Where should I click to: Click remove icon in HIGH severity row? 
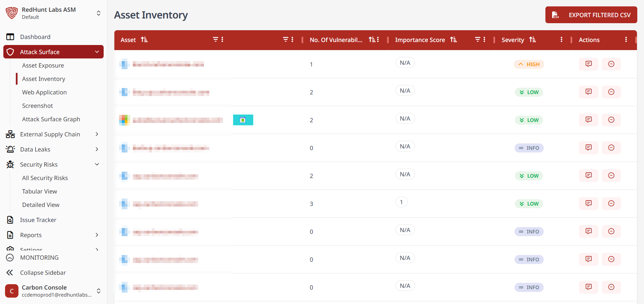click(611, 64)
